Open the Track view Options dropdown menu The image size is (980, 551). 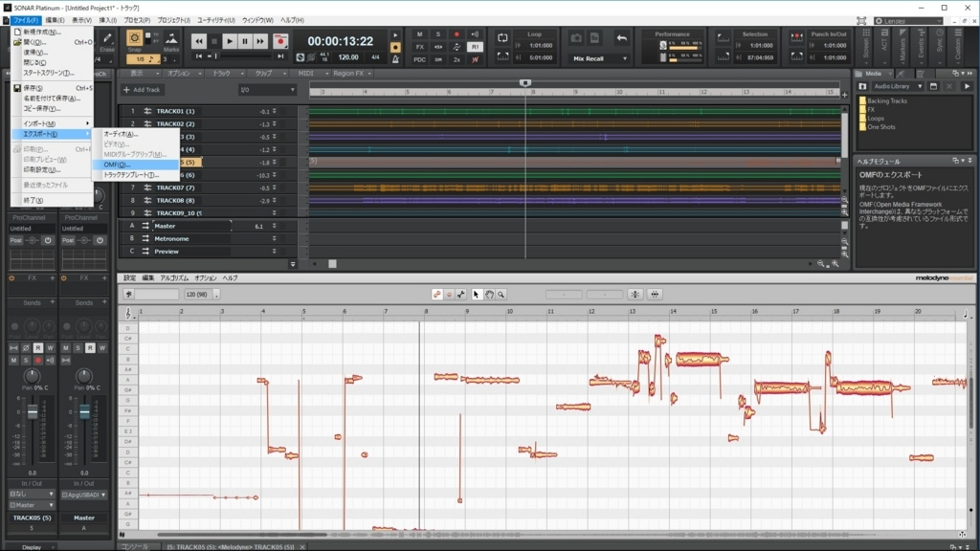point(182,74)
